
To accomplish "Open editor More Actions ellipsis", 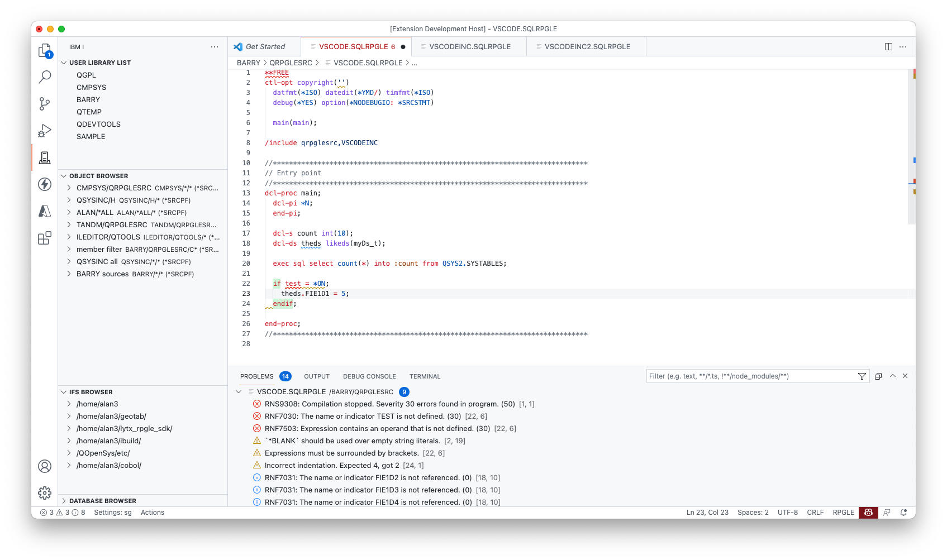I will pos(903,47).
